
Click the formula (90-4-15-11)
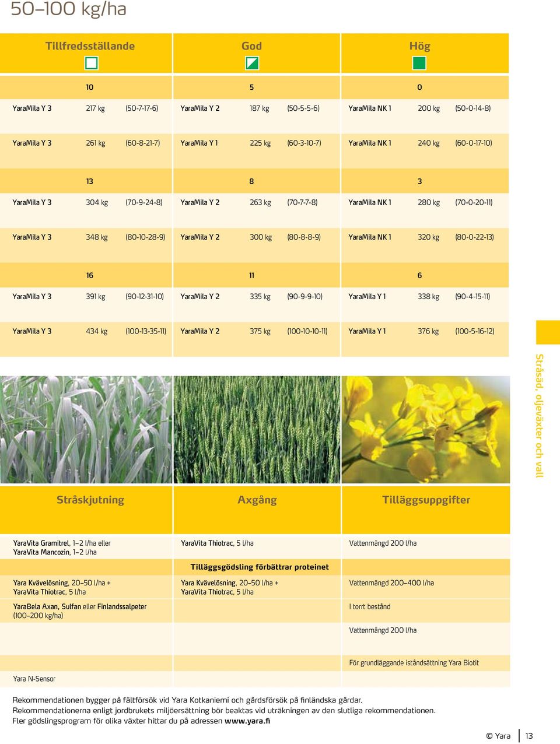click(473, 297)
